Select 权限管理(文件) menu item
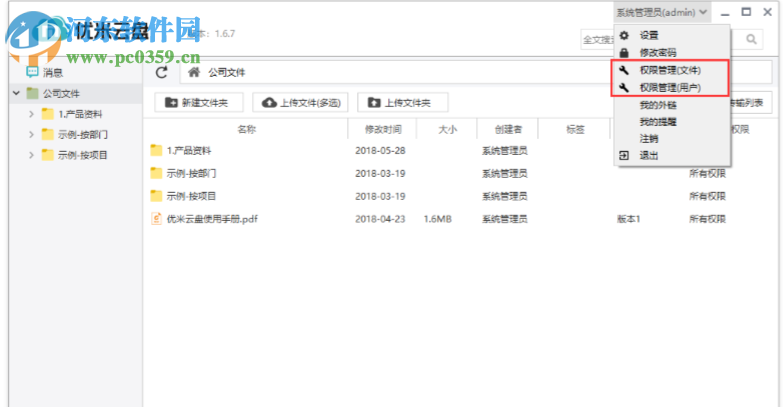Viewport: 783px width, 407px height. coord(672,70)
